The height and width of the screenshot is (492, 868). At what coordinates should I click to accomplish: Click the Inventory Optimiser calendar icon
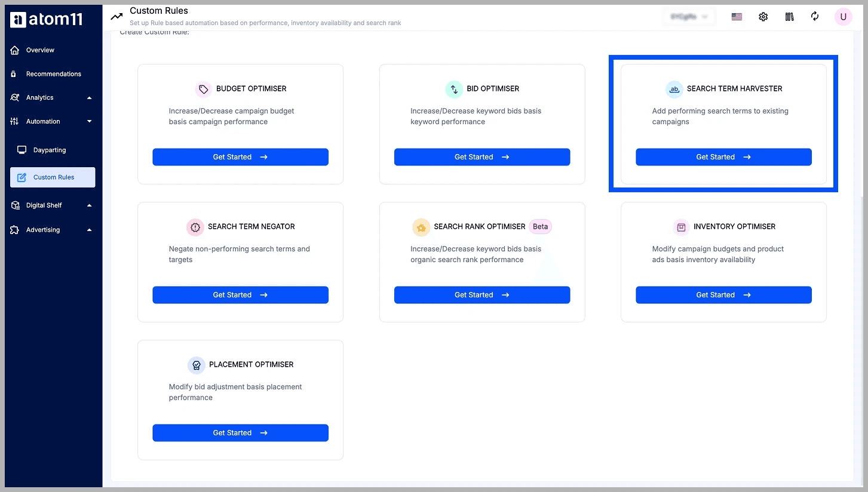[x=680, y=227]
